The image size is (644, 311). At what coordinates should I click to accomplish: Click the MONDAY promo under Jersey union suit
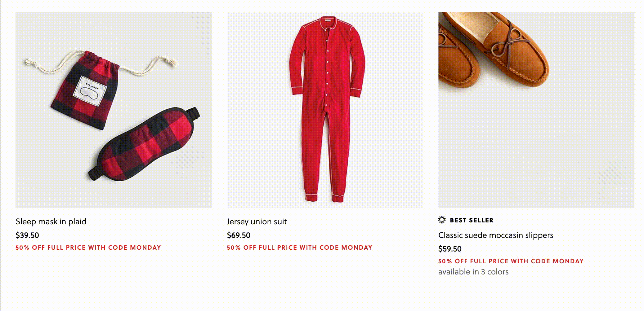(x=299, y=247)
